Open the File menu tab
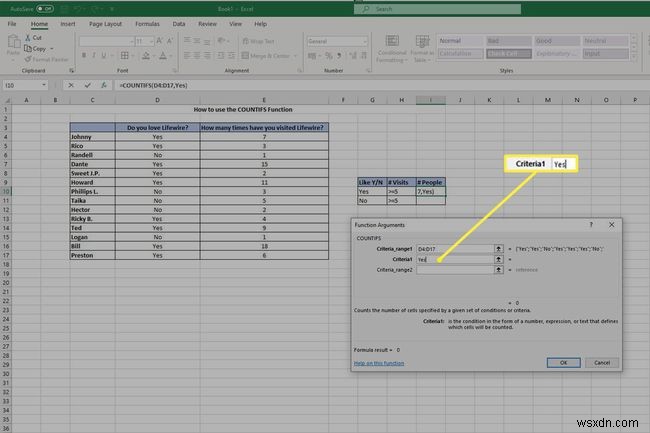This screenshot has width=650, height=433. point(12,24)
